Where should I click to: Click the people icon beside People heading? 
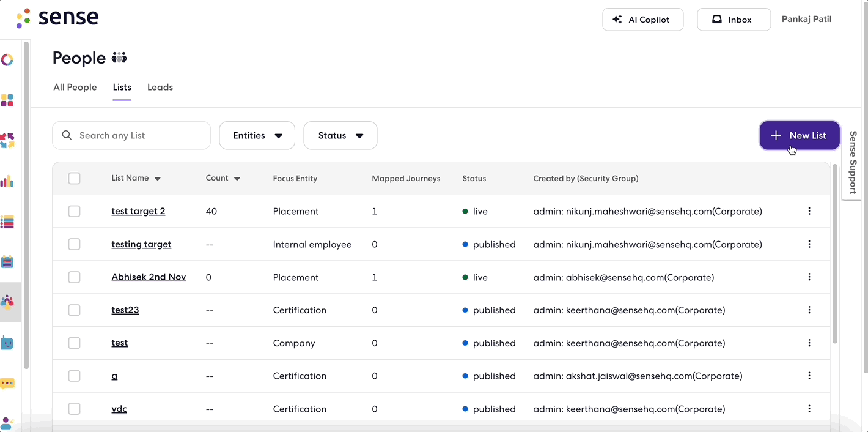(x=119, y=58)
